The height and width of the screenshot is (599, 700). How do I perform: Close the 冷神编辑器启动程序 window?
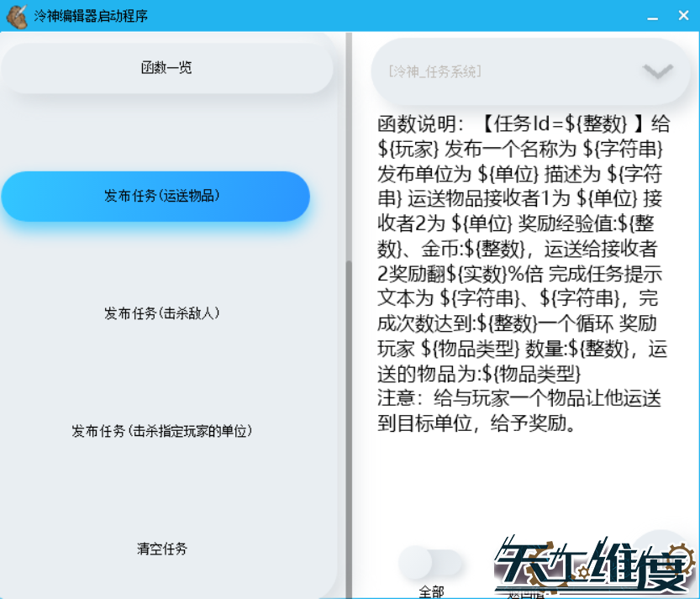coord(682,16)
